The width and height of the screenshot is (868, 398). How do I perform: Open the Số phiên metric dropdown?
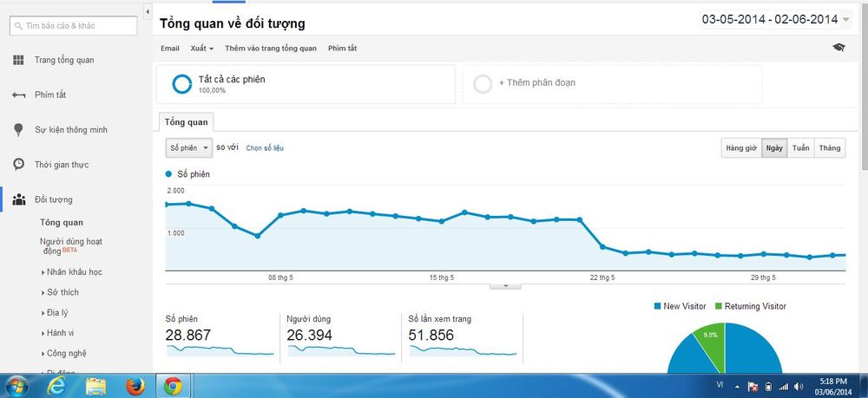click(188, 148)
